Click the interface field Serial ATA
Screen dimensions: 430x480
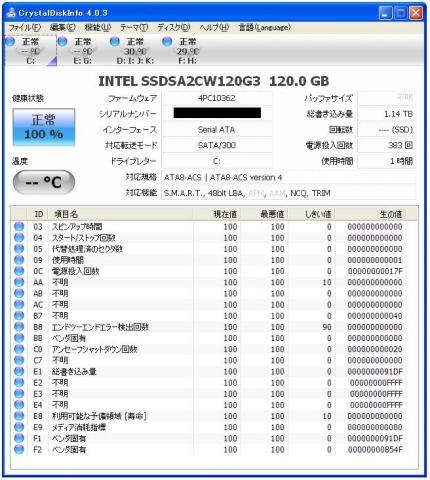[217, 130]
